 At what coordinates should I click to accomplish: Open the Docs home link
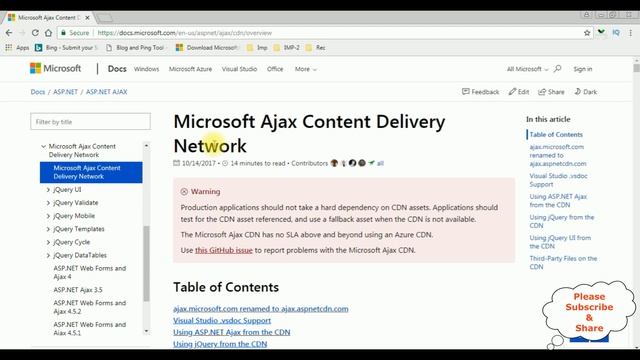click(x=117, y=69)
